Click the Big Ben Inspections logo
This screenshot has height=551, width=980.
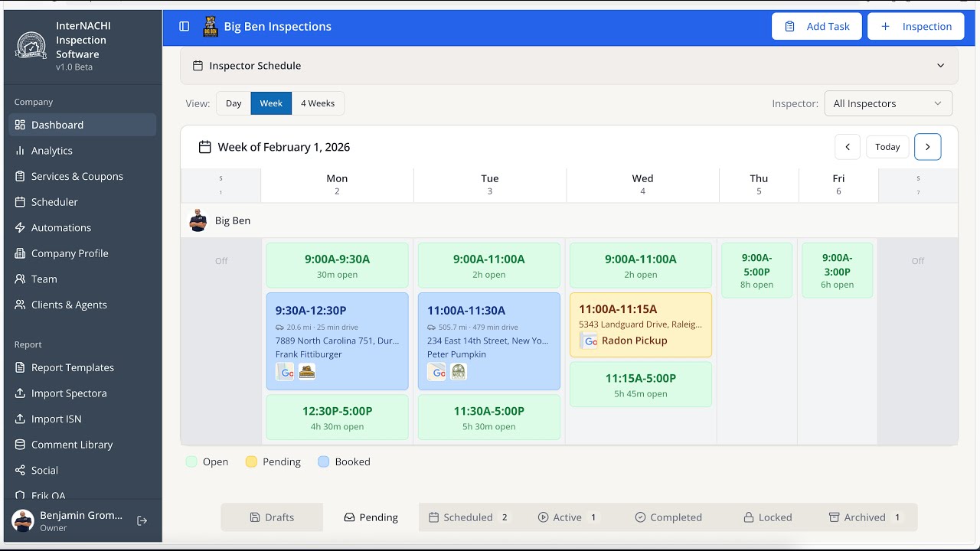pos(211,27)
